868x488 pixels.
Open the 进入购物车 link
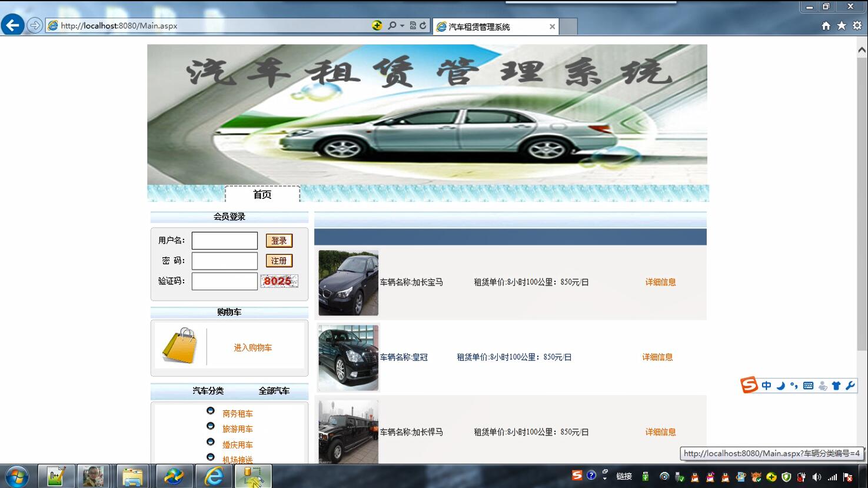point(253,348)
